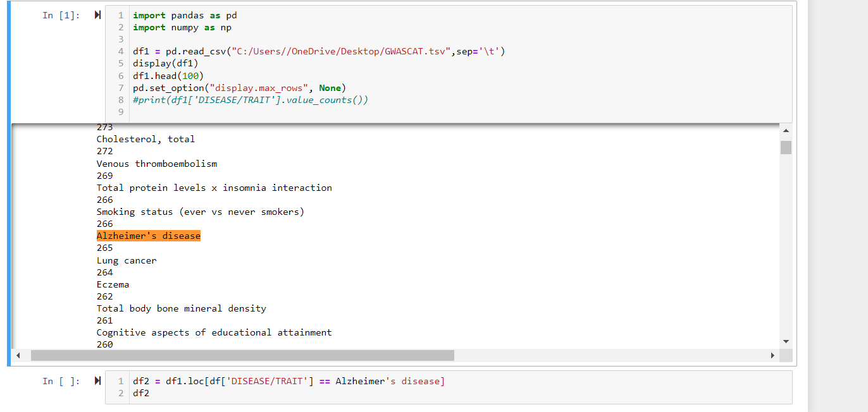Click the output scrollbar down arrow
The width and height of the screenshot is (868, 412).
point(786,340)
